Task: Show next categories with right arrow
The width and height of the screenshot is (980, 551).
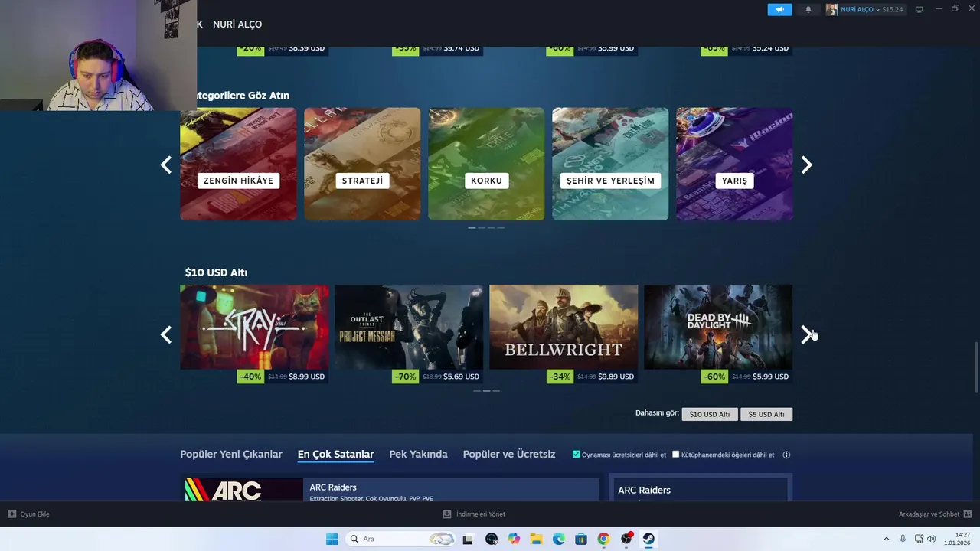Action: [x=806, y=165]
